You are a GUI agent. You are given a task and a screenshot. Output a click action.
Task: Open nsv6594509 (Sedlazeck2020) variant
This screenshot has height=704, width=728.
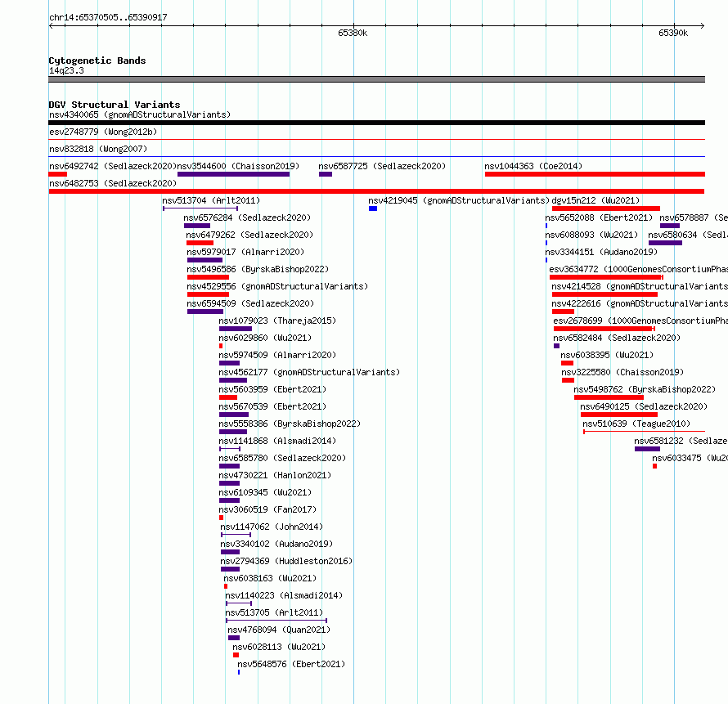(x=250, y=303)
